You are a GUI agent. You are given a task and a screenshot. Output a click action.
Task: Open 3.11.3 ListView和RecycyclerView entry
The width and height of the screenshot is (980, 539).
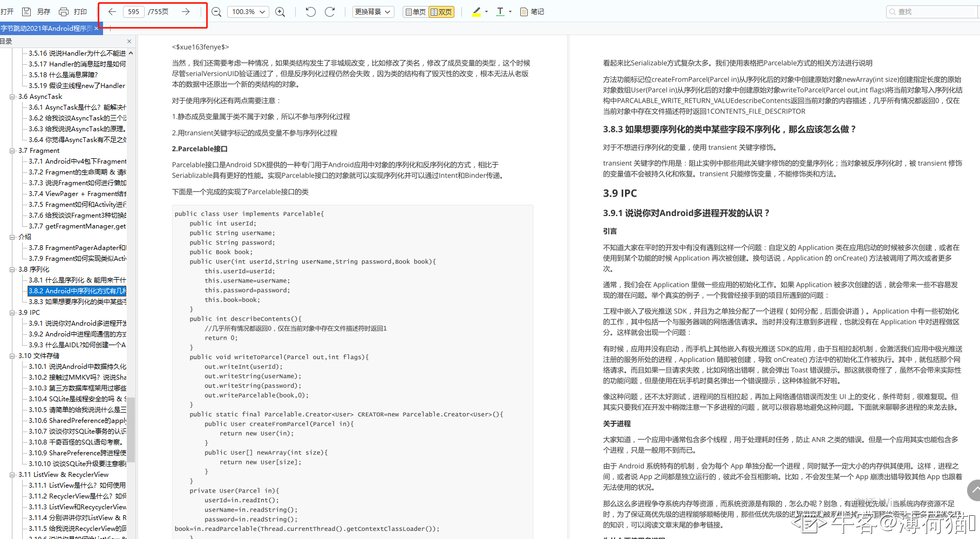[x=77, y=507]
